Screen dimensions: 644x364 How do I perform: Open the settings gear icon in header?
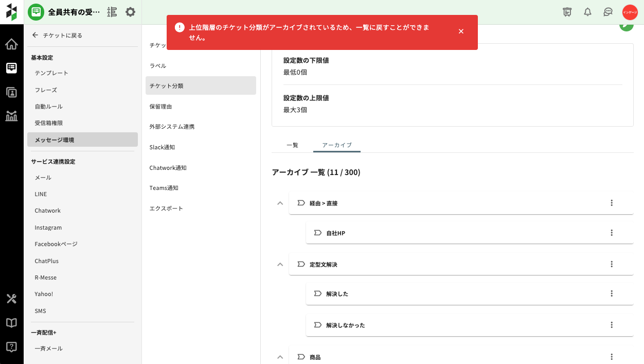[x=131, y=12]
